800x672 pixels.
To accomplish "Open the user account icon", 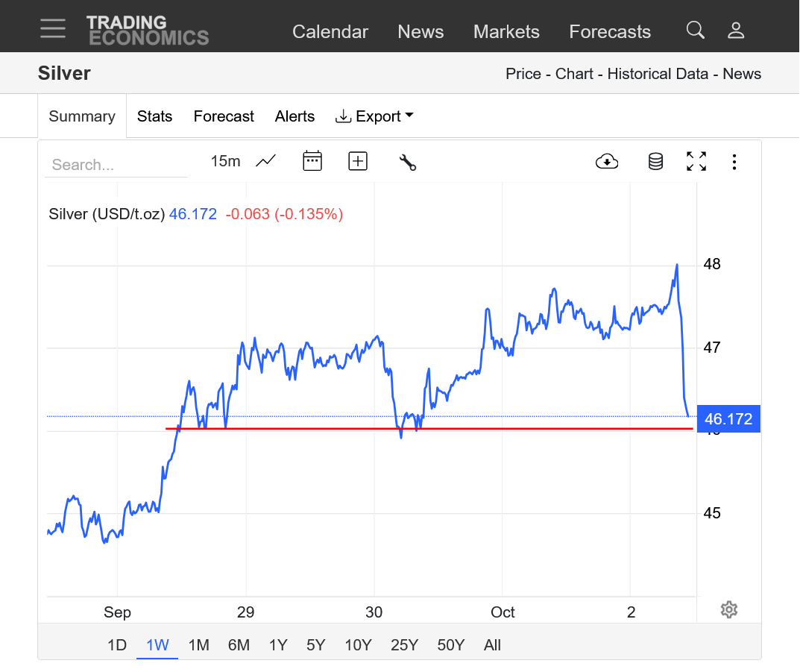I will pos(736,30).
